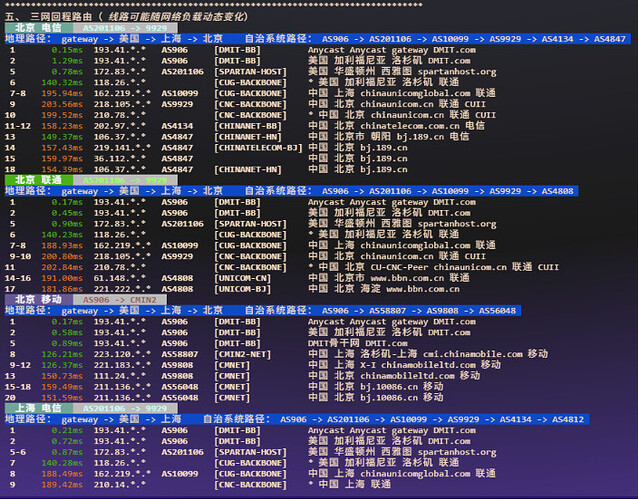The height and width of the screenshot is (500, 638).
Task: Click the 181.86ms latency value
Action: tap(62, 289)
